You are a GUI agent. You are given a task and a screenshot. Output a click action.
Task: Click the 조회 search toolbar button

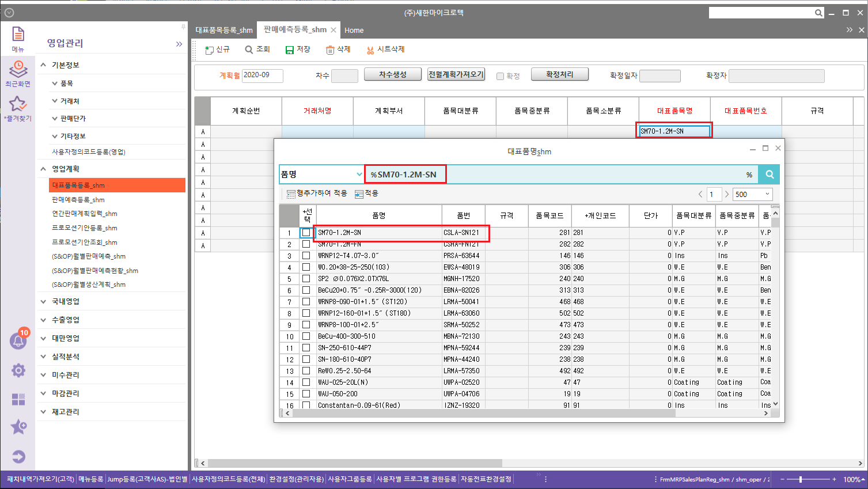(257, 50)
